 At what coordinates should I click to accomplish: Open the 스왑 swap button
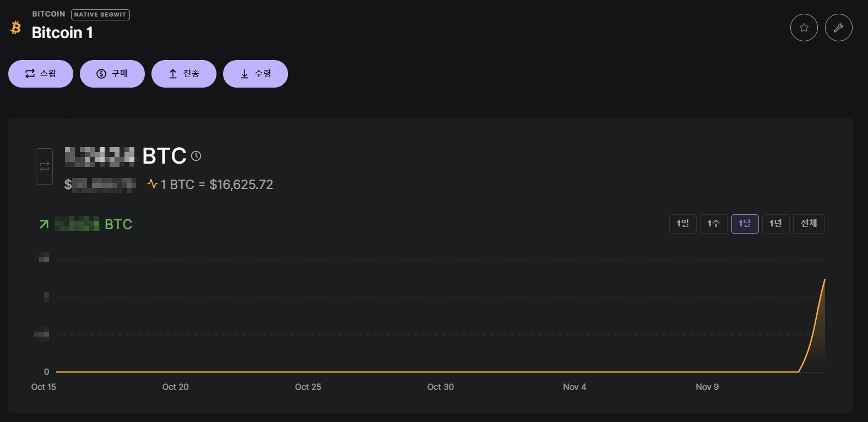pyautogui.click(x=41, y=74)
